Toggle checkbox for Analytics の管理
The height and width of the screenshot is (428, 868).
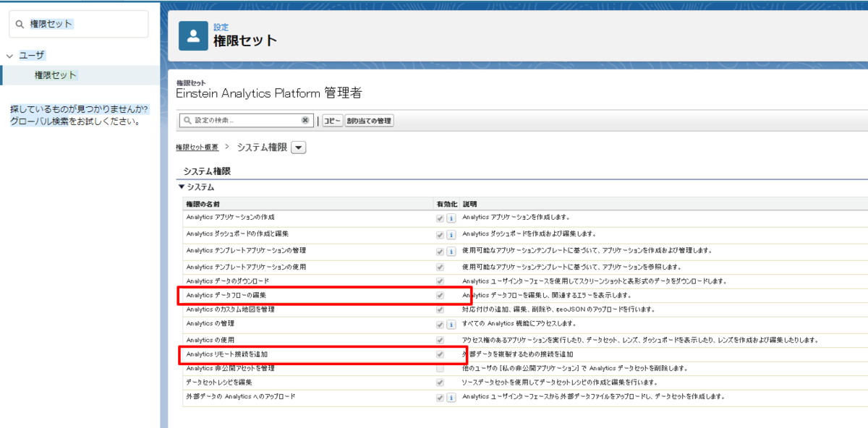point(440,324)
